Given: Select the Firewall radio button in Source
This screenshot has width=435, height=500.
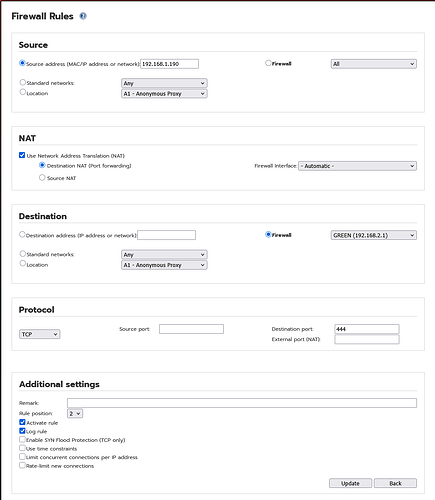Looking at the screenshot, I should (268, 63).
